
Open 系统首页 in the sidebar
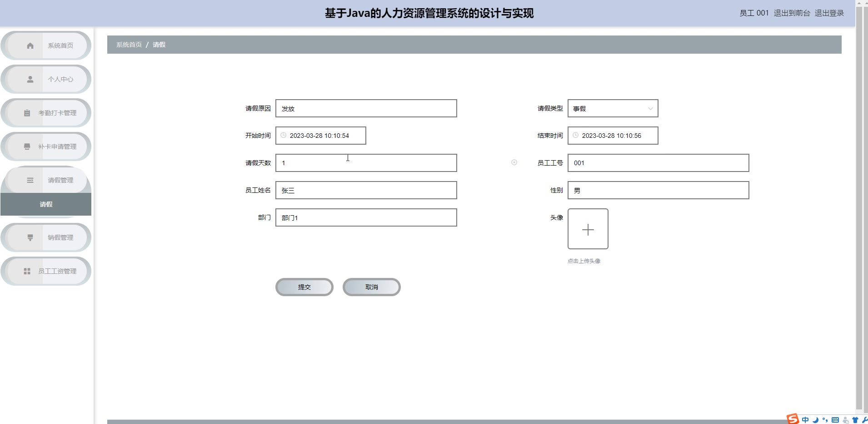46,45
